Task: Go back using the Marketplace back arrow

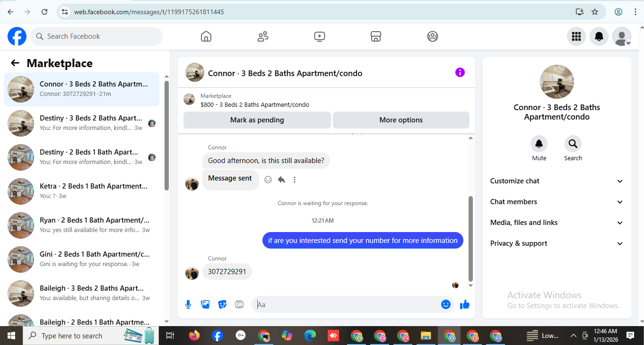Action: (15, 63)
